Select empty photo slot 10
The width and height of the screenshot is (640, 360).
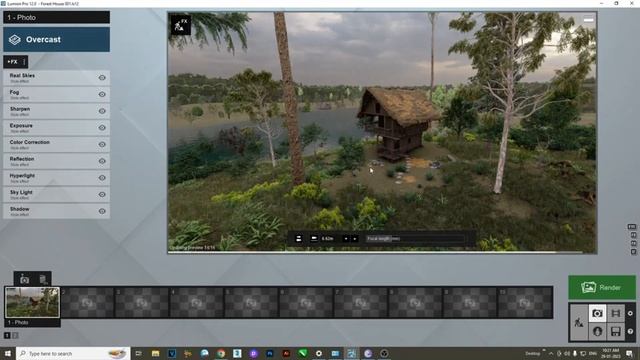pos(525,302)
